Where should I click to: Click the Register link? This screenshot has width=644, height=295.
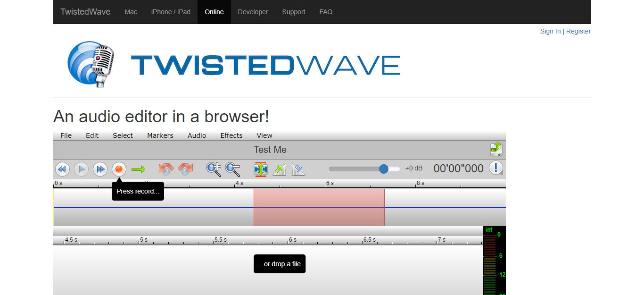(x=578, y=31)
